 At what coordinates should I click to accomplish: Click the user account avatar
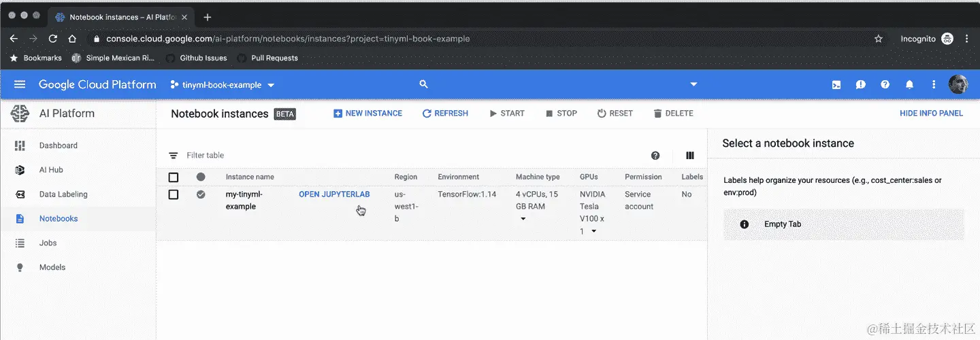tap(958, 84)
